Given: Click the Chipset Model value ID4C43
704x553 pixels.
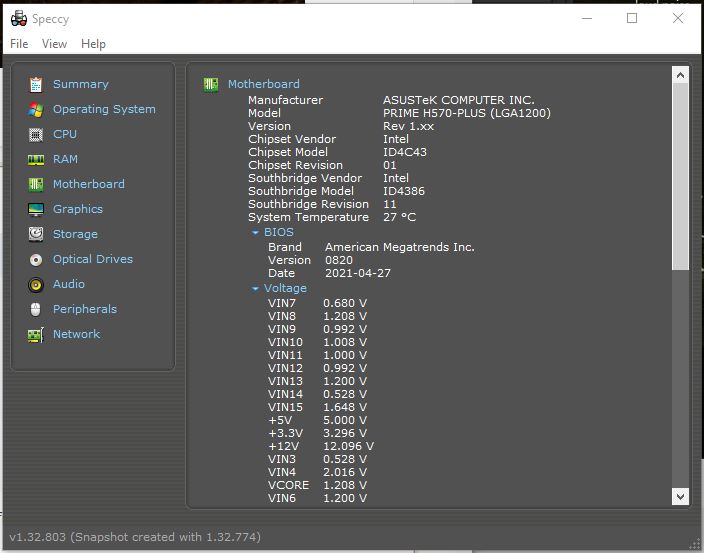Looking at the screenshot, I should [405, 152].
